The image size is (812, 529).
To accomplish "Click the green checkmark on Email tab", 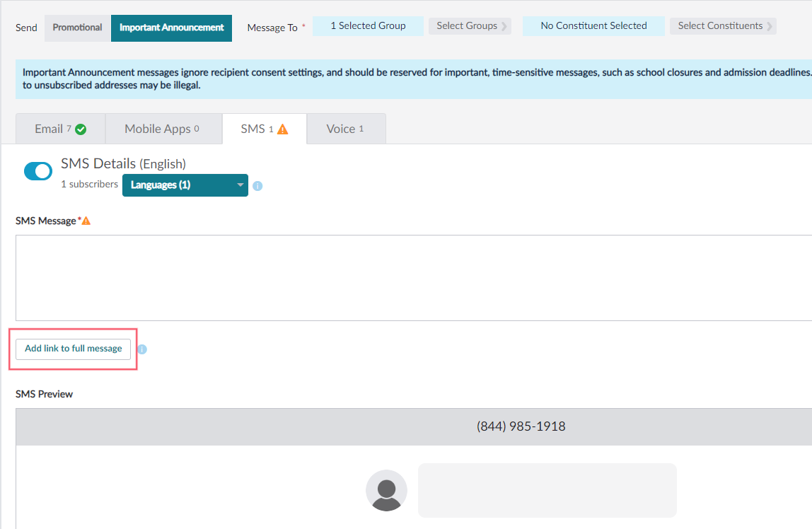I will coord(81,129).
